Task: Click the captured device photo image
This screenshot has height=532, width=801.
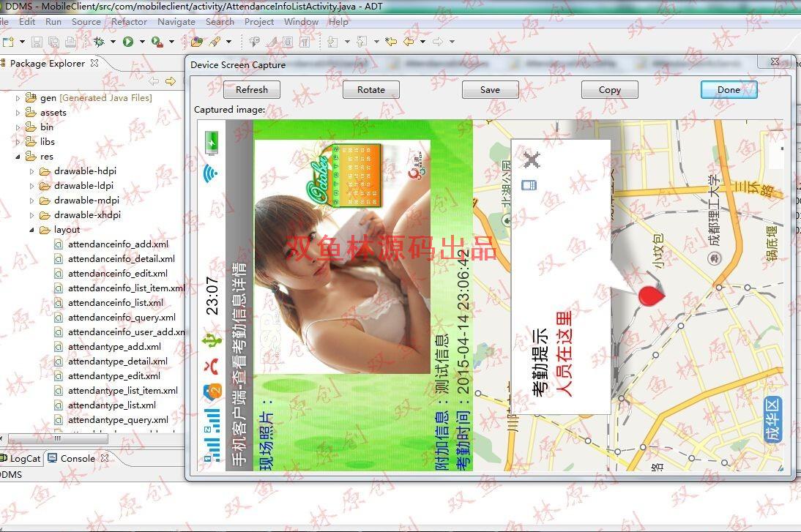Action: [342, 257]
